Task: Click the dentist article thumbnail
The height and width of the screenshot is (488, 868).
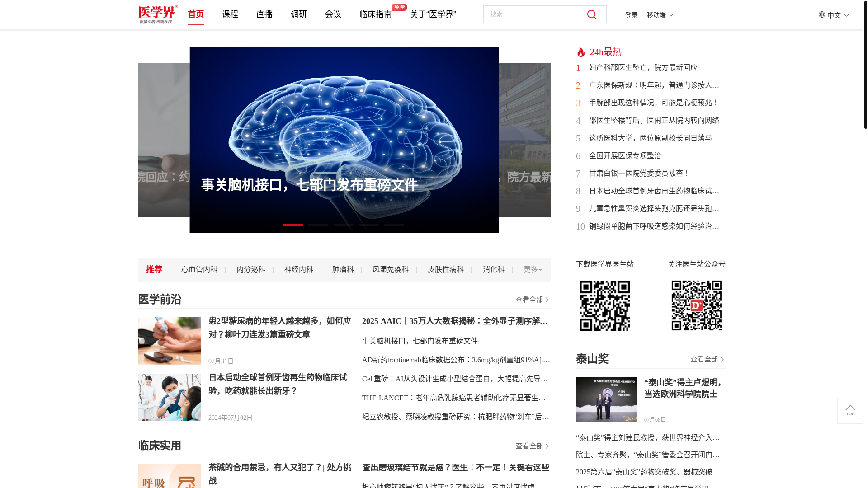Action: click(x=170, y=397)
